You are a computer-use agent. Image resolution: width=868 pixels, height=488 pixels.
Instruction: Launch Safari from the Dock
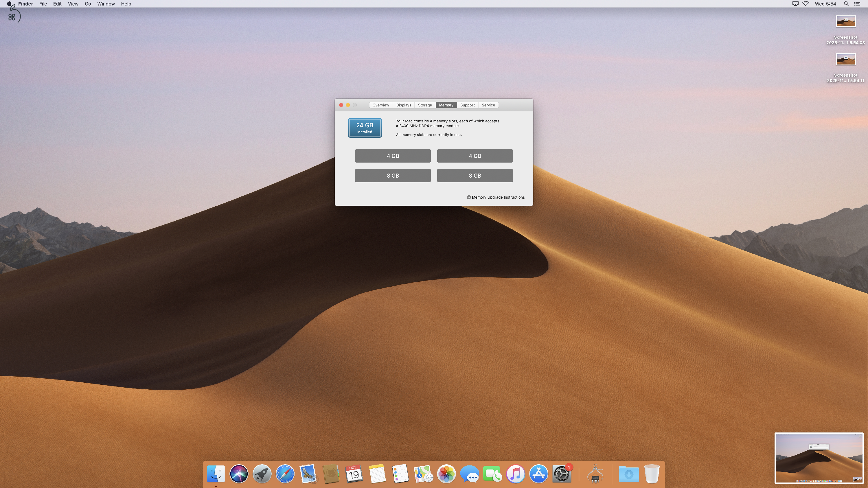[x=285, y=473]
